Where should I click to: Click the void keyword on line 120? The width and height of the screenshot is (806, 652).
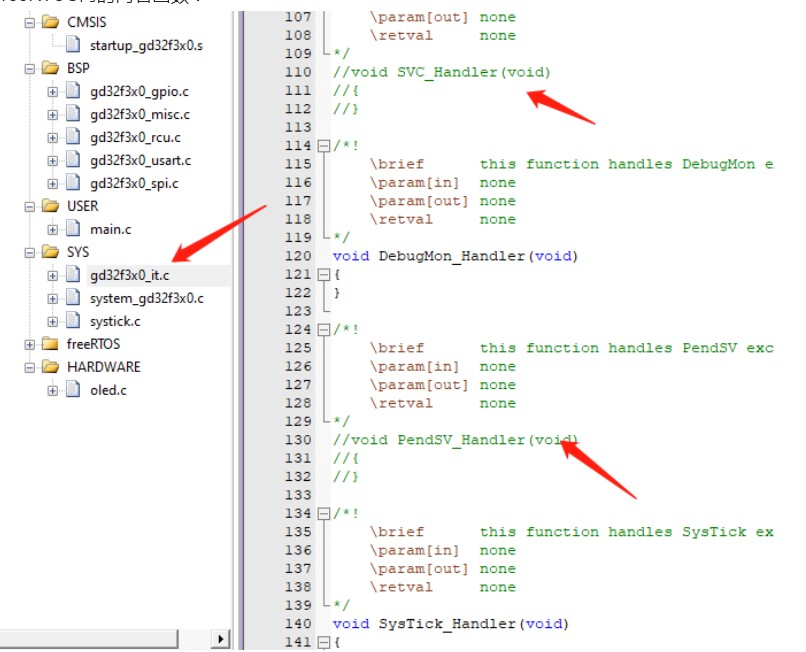coord(351,256)
